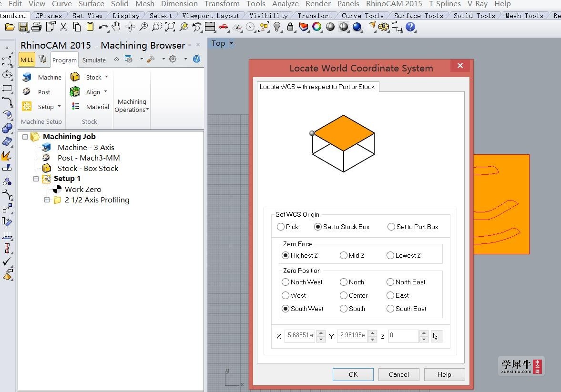Click the Paste clipboard icon
561x392 pixels.
(x=90, y=27)
